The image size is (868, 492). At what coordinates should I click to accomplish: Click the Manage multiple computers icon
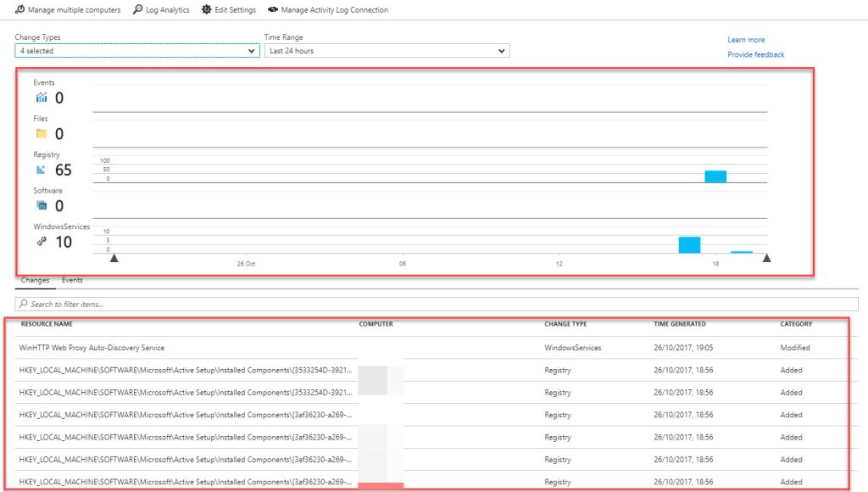[19, 9]
